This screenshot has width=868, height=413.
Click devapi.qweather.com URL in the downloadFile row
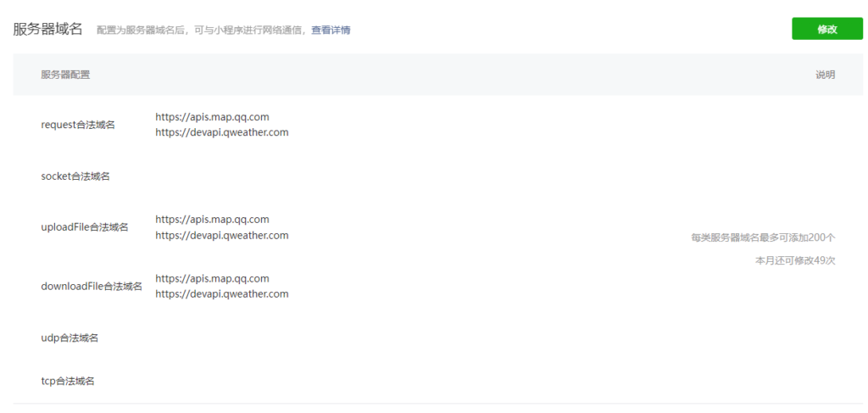[222, 294]
